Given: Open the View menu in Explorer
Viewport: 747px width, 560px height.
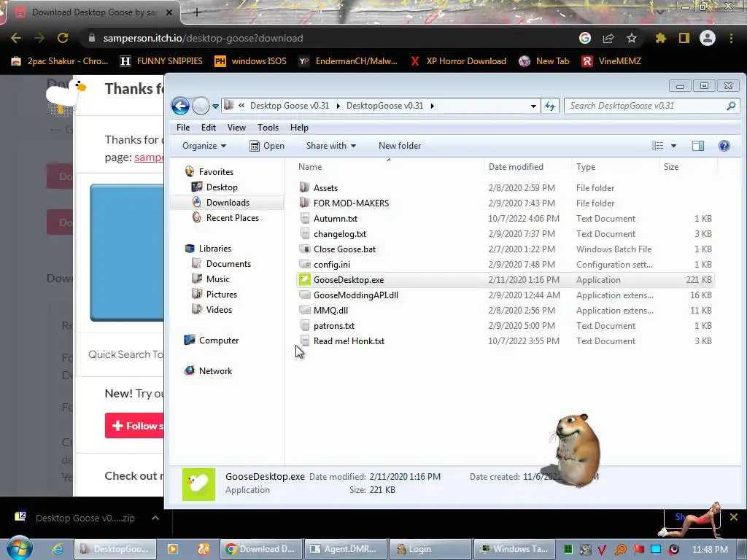Looking at the screenshot, I should coord(236,127).
